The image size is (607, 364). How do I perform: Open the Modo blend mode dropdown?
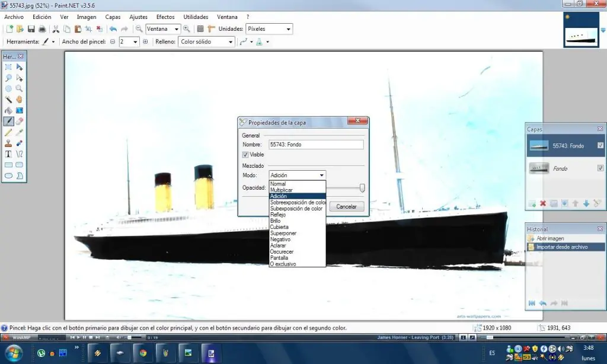[x=298, y=175]
